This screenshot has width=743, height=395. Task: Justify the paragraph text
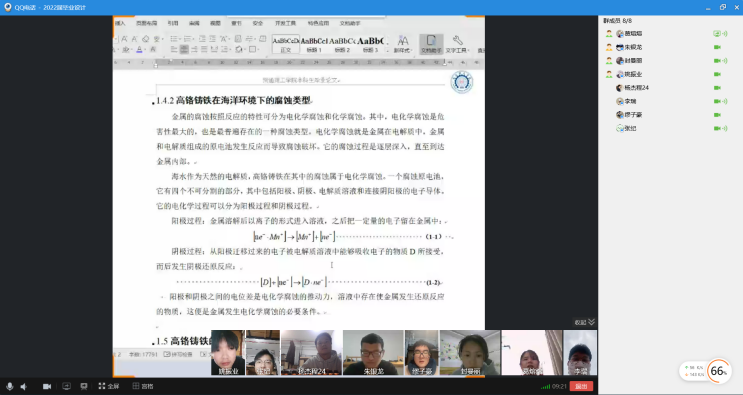point(204,49)
